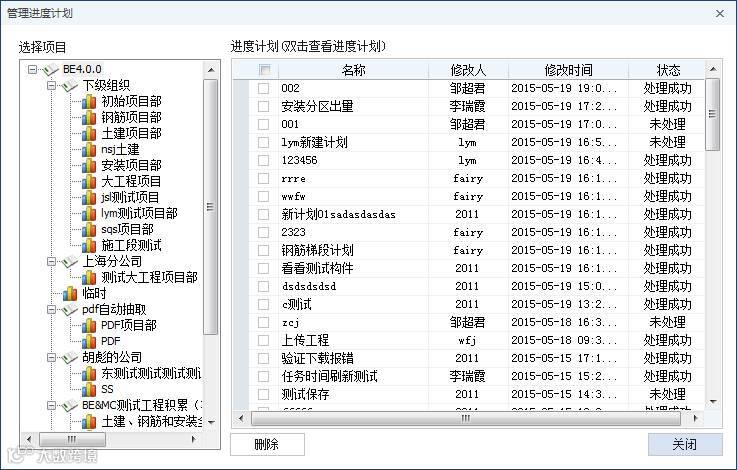Click the chart icon beside jsl测试项目
Viewport: 737px width, 470px height.
pyautogui.click(x=89, y=197)
